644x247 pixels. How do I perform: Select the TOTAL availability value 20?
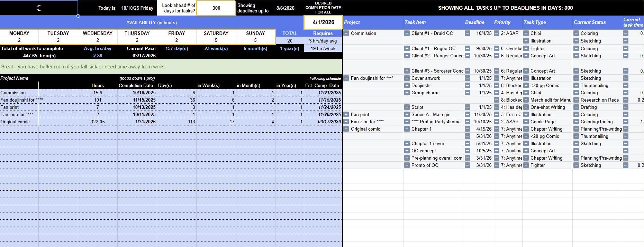290,41
